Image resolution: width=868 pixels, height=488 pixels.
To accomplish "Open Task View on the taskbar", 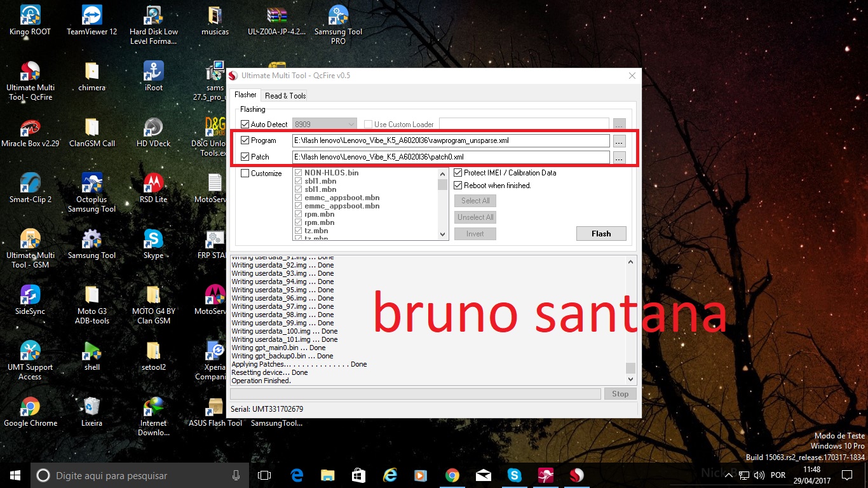I will click(264, 475).
